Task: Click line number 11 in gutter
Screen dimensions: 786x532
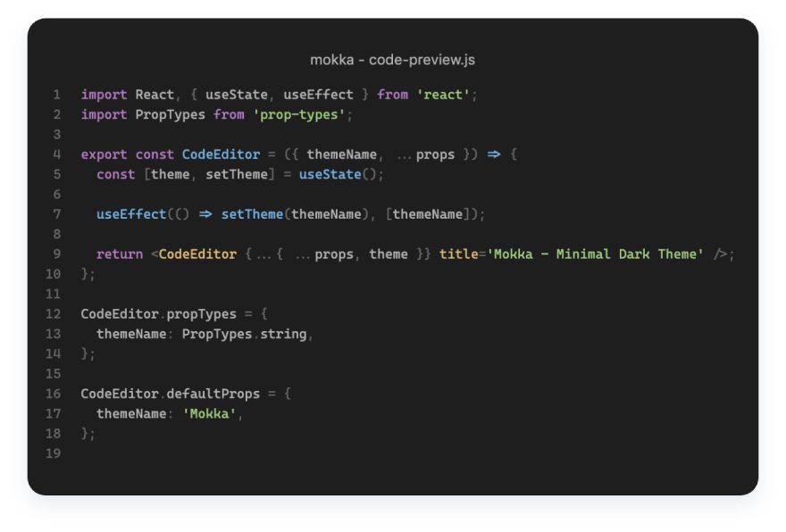Action: point(53,294)
